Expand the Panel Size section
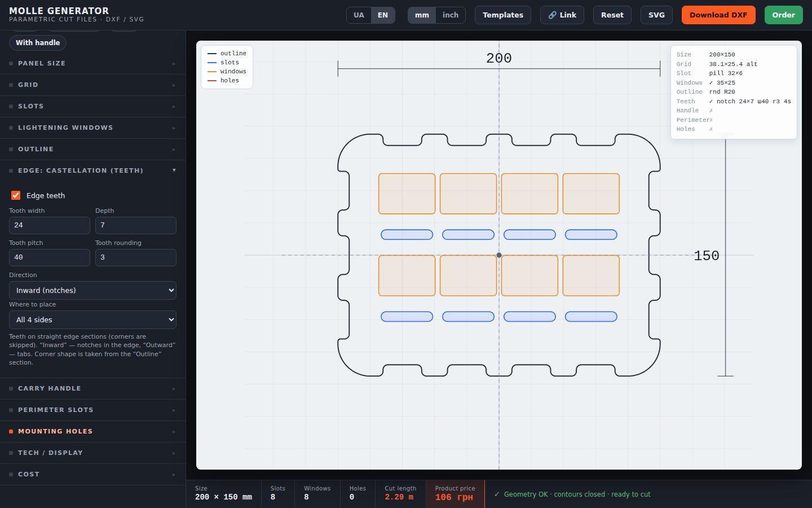Viewport: 812px width, 508px height. [x=92, y=63]
